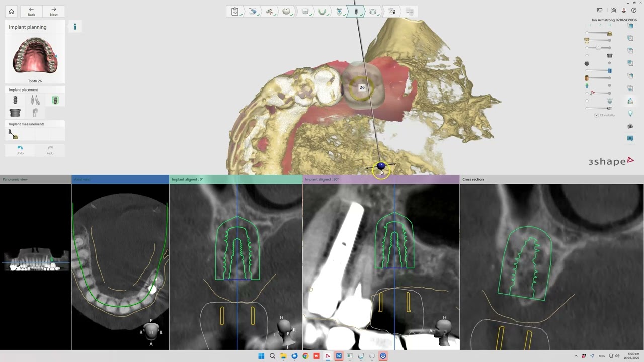
Task: Open the grey box workflow step
Action: (x=305, y=11)
